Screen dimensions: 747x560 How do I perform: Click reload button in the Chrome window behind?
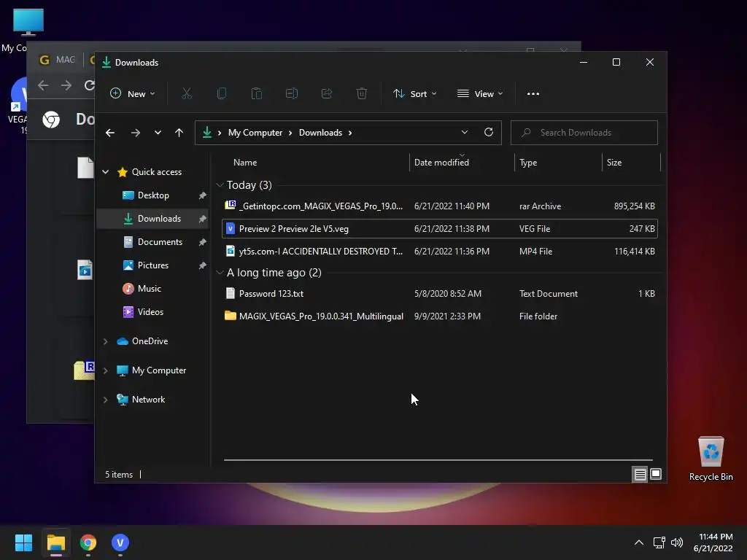pyautogui.click(x=89, y=85)
